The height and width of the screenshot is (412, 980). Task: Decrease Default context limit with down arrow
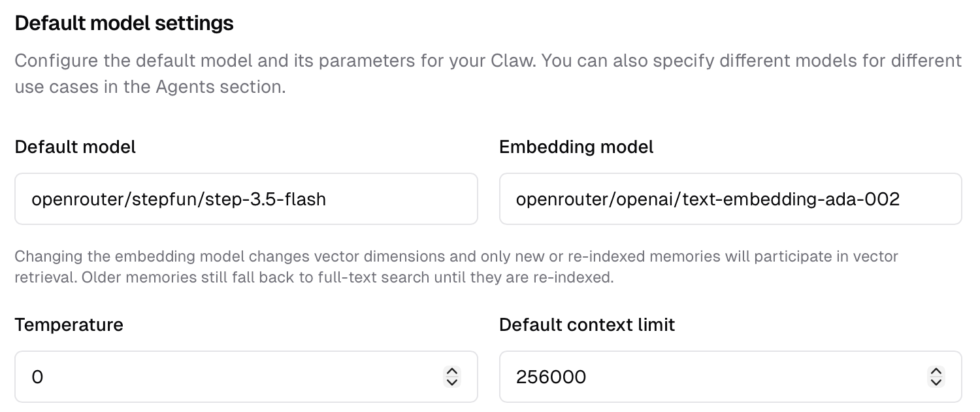click(936, 382)
